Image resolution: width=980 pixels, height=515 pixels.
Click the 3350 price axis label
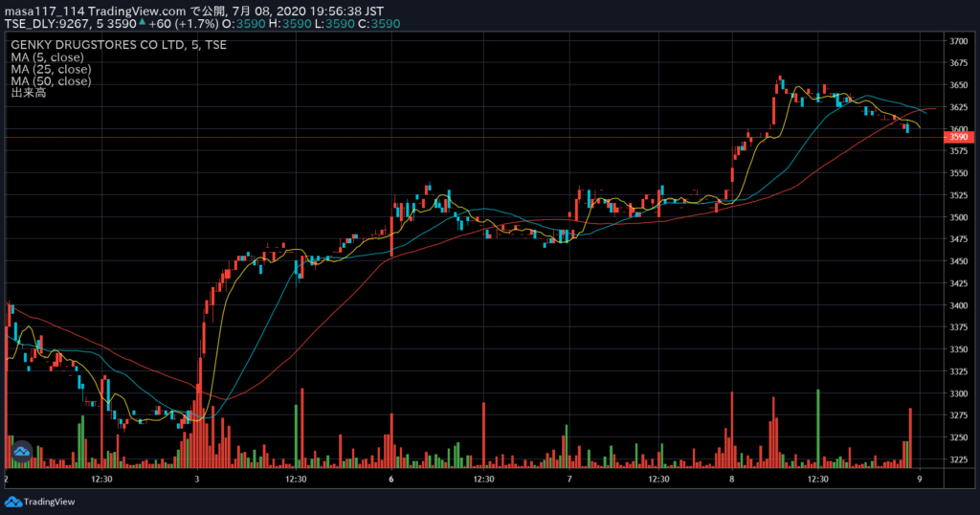pos(958,349)
